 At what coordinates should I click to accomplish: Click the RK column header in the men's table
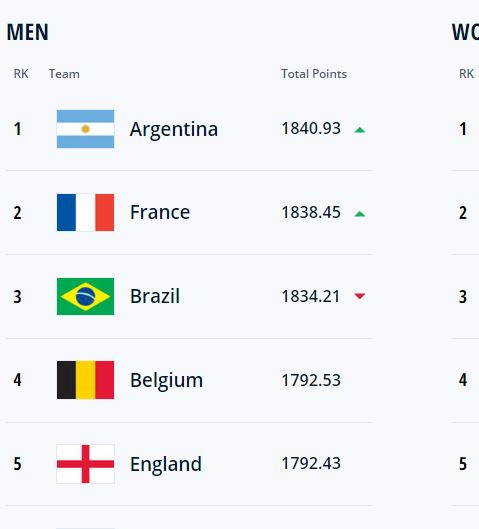(21, 74)
